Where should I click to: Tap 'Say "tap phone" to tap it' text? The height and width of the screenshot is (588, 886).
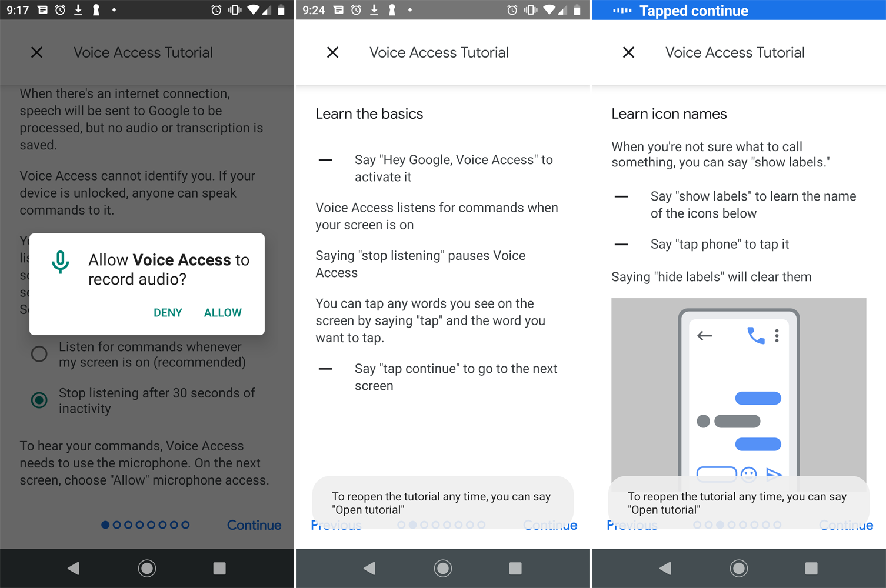[x=720, y=244]
